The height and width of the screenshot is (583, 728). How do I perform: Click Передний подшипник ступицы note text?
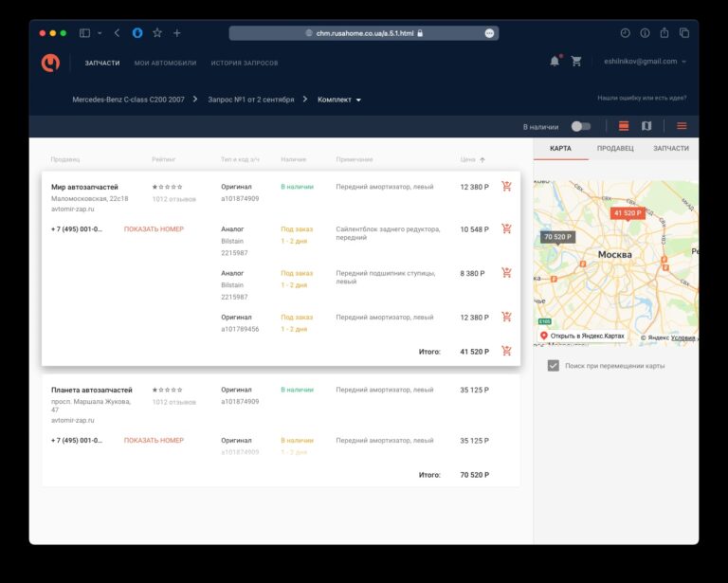point(386,278)
